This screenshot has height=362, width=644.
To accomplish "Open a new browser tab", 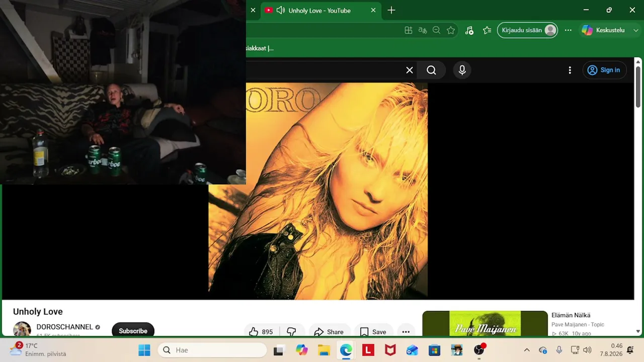I will pos(391,11).
